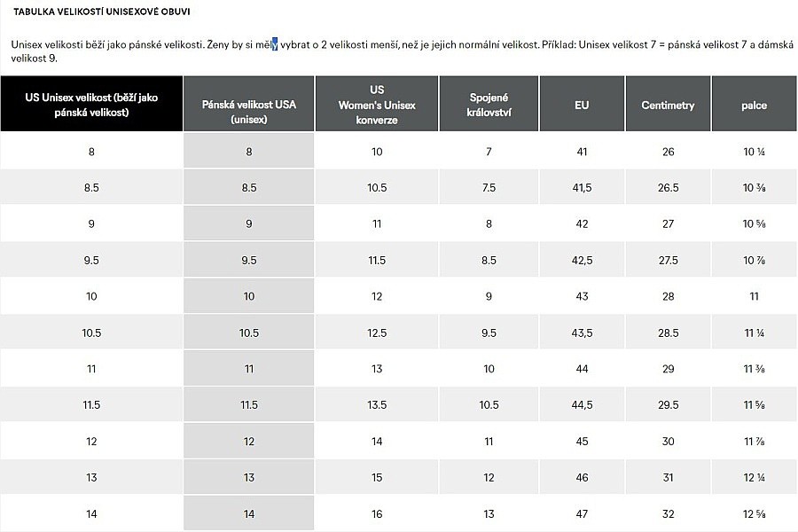This screenshot has height=532, width=798.
Task: Select the 'EU' column header
Action: tap(582, 105)
